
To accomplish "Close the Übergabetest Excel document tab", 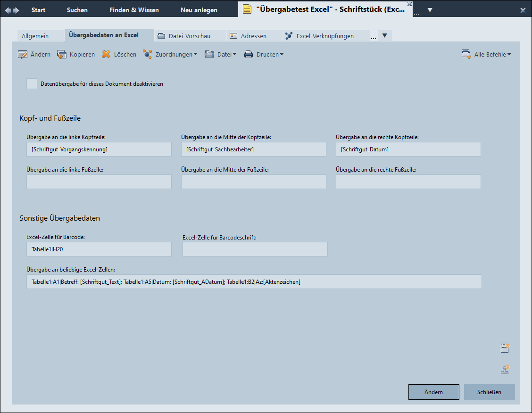I will point(409,4).
